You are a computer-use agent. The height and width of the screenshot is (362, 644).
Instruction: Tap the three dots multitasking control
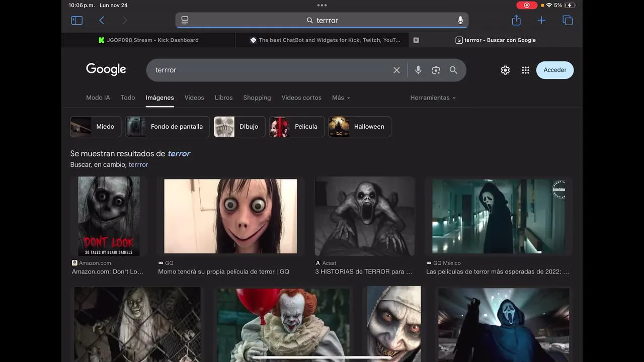pos(322,5)
